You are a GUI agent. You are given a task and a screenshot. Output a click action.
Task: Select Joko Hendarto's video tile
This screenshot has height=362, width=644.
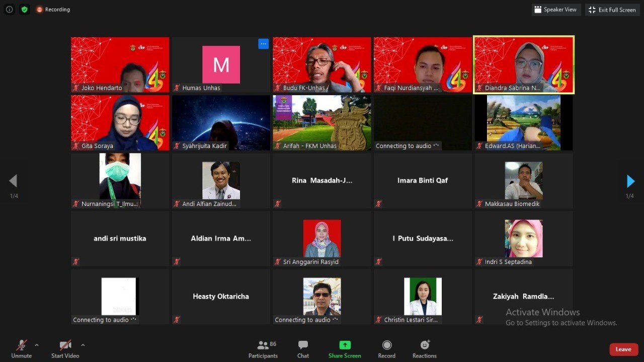(120, 64)
